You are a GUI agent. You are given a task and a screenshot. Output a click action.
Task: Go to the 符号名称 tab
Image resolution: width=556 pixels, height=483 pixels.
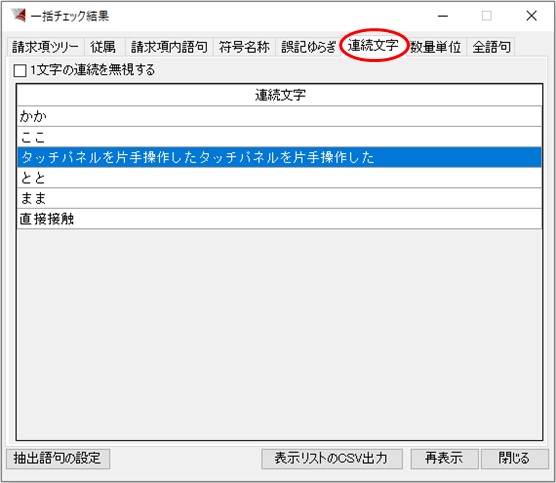pyautogui.click(x=244, y=47)
